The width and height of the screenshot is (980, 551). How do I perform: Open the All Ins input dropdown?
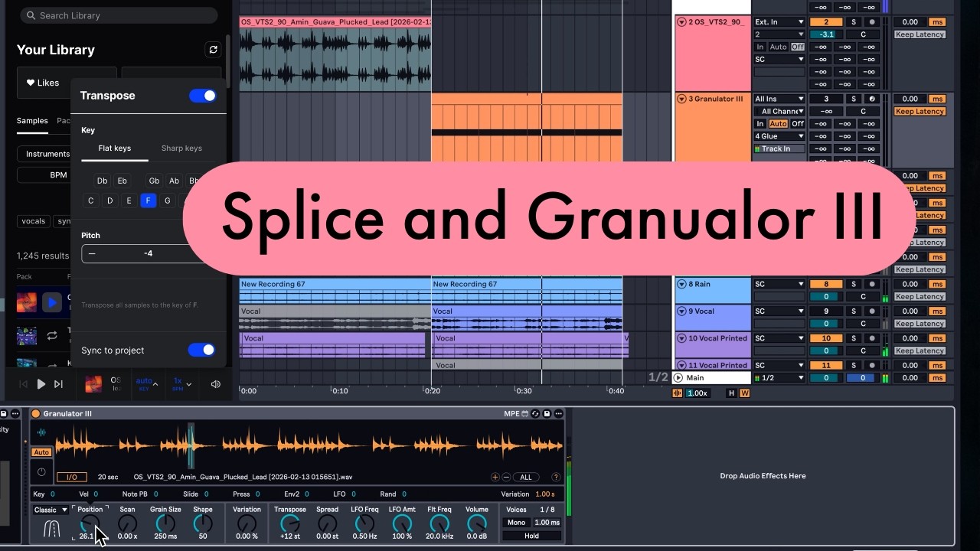coord(779,99)
